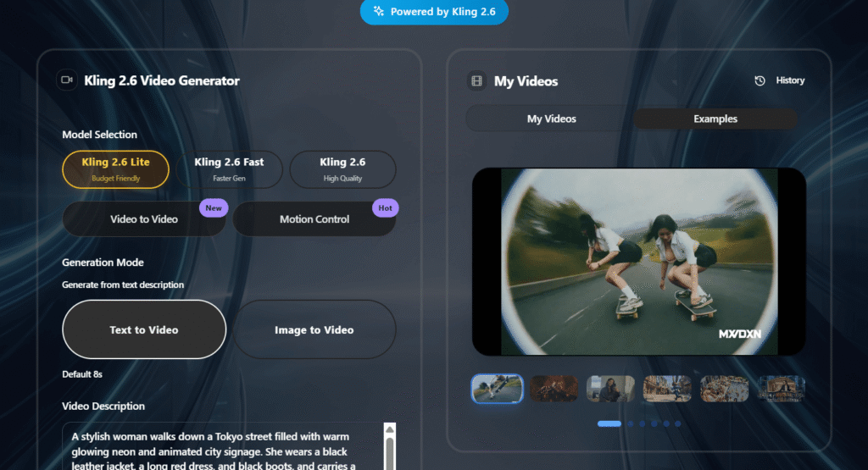The width and height of the screenshot is (868, 470).
Task: Select the Kling 2.6 High Quality model
Action: click(x=342, y=169)
